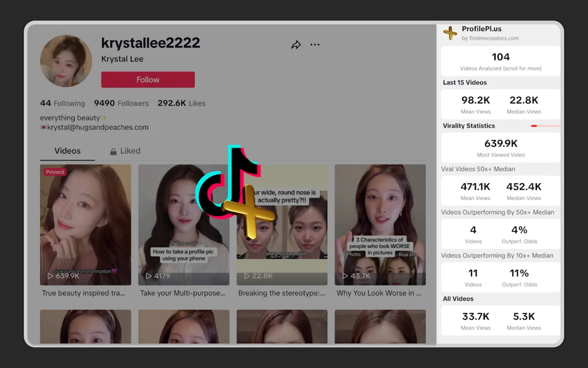Click the gold ProfilePl.us plus logo
Image resolution: width=588 pixels, height=368 pixels.
tap(450, 32)
